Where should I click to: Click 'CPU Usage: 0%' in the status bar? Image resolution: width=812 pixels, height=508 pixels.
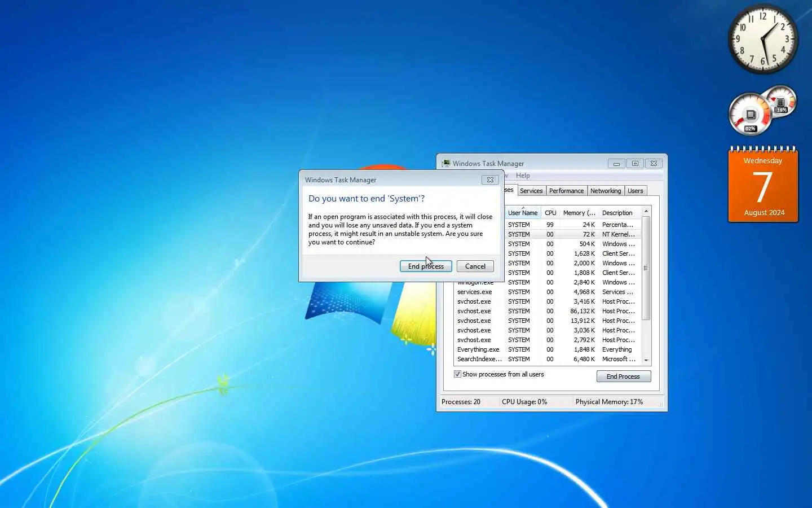[x=524, y=402]
